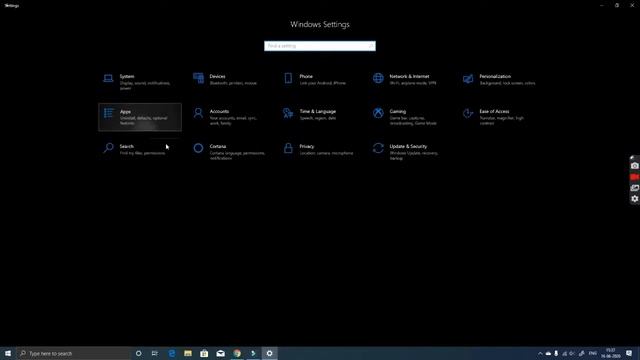Click the Ease of Access title
Viewport: 640px width, 360px height.
tap(494, 111)
